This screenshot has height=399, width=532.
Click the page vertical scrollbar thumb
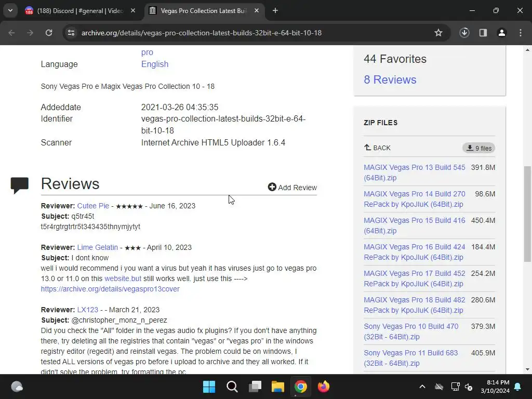coord(527,214)
